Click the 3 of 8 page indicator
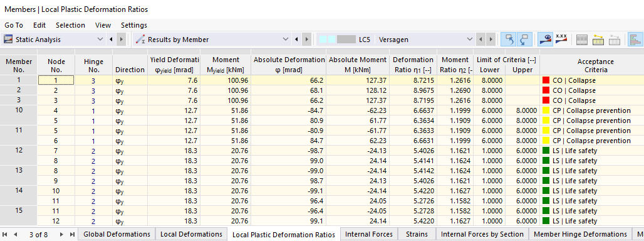644x241 pixels. click(39, 235)
